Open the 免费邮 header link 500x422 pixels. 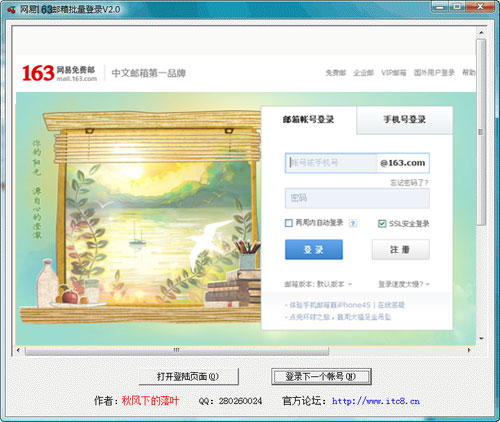(x=336, y=73)
